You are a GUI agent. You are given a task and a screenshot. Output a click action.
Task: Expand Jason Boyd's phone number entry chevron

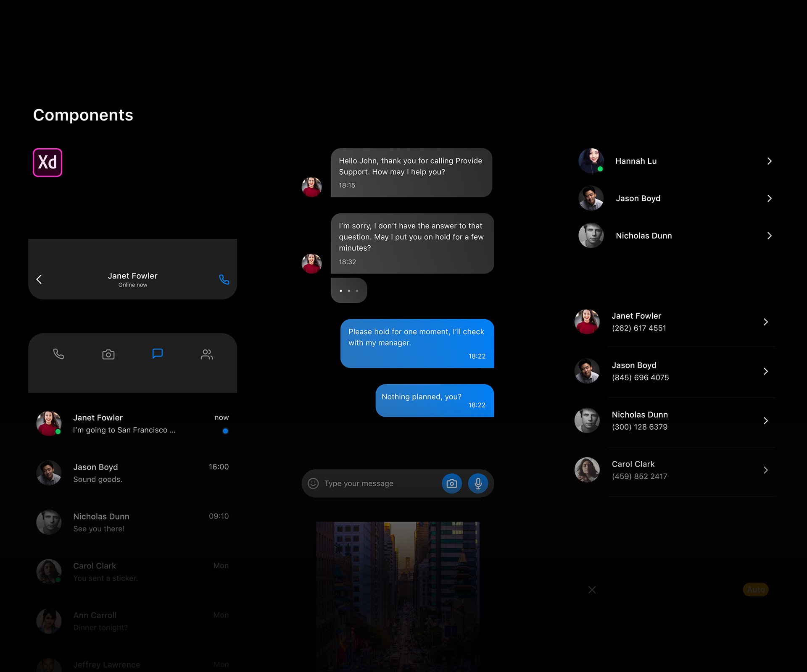[x=765, y=371]
